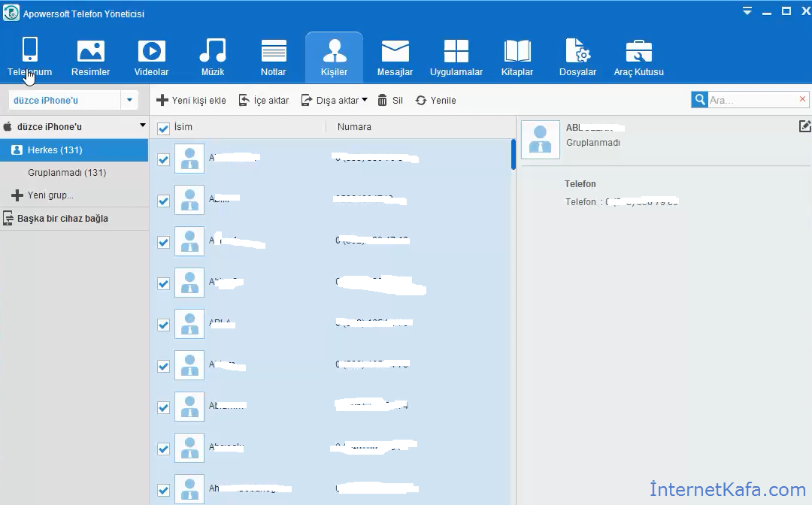Screen dimensions: 812x505
Task: Toggle the select-all checkbox beside İsim
Action: pos(163,129)
